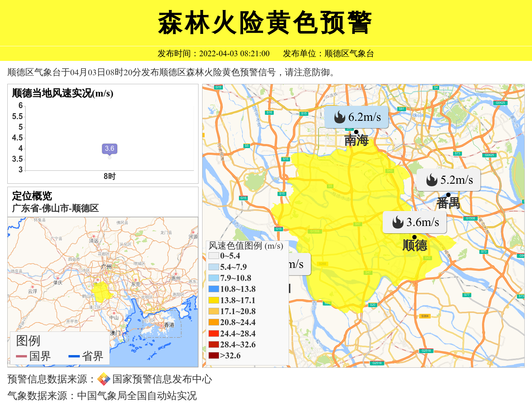Click the black station dot above 南海
This screenshot has height=418, width=532.
[x=356, y=132]
